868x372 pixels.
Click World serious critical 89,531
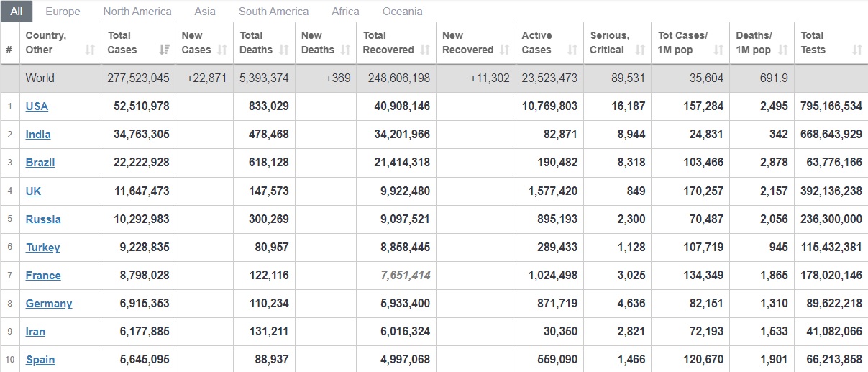click(629, 78)
